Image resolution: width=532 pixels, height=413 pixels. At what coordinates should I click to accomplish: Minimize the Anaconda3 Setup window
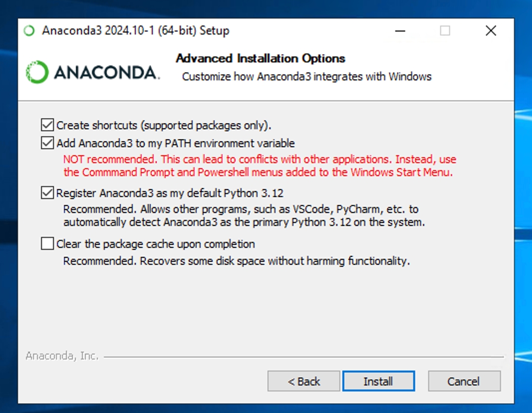(x=399, y=31)
